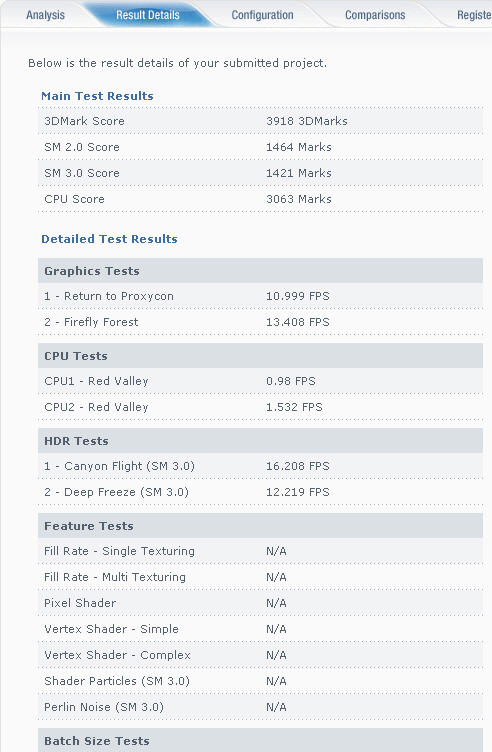Select the 3DMark Score row
The width and height of the screenshot is (492, 752).
[x=260, y=121]
